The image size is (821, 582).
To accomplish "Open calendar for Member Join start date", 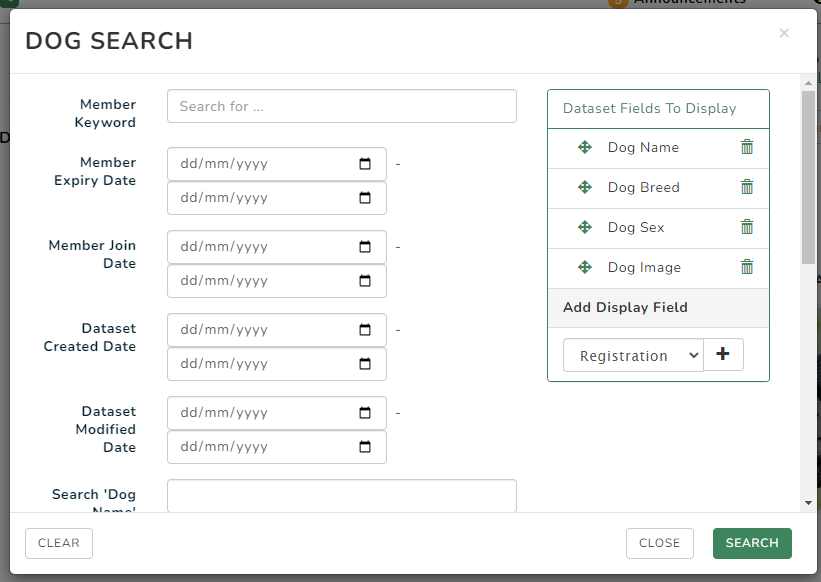I will 365,247.
